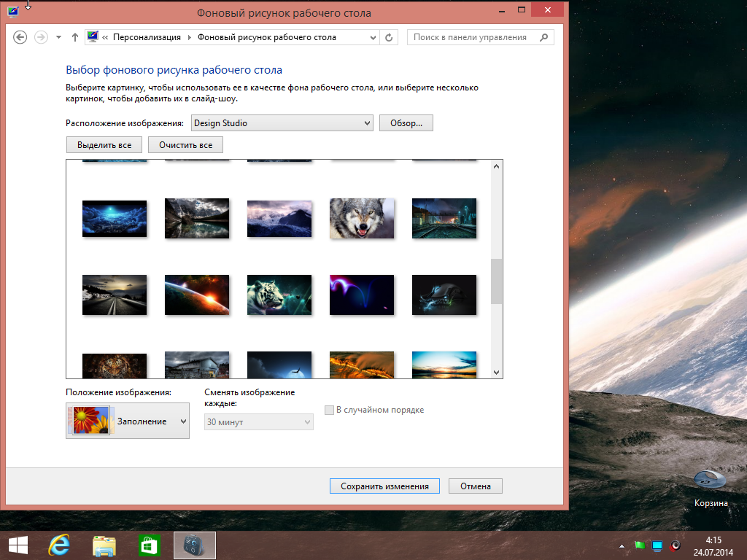Click the wallpaper list scrollbar thumb
This screenshot has width=747, height=560.
click(496, 281)
